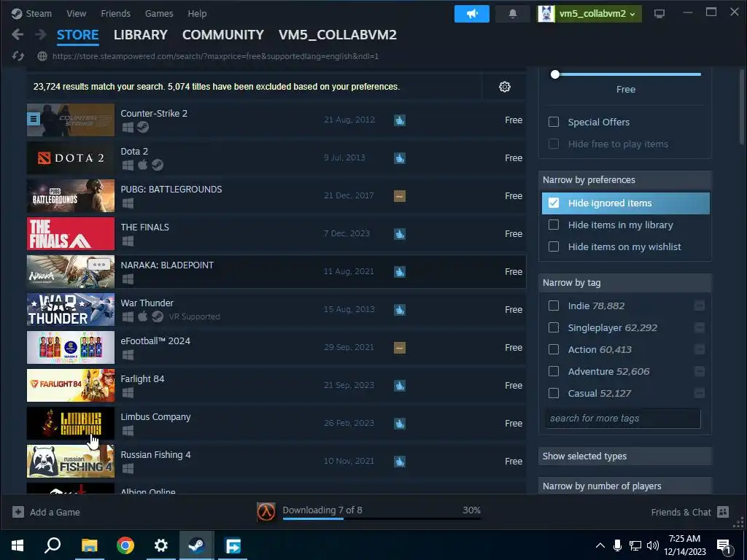Image resolution: width=747 pixels, height=560 pixels.
Task: Collapse the Narrow by preferences section
Action: point(625,180)
